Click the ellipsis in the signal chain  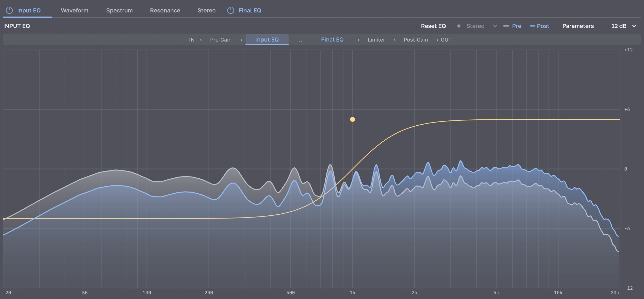coord(300,40)
